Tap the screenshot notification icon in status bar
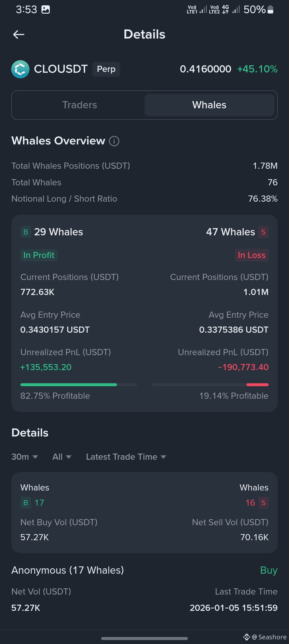289x644 pixels. point(45,10)
